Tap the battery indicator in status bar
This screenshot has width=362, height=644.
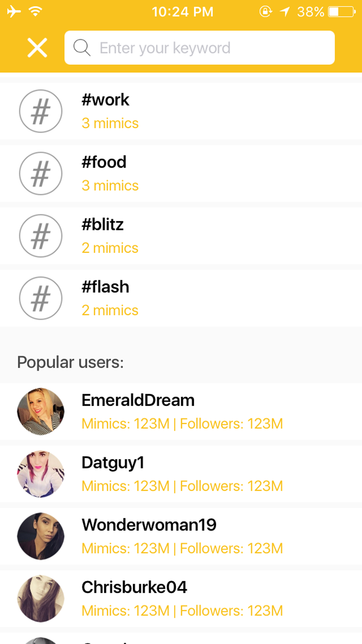(x=342, y=12)
